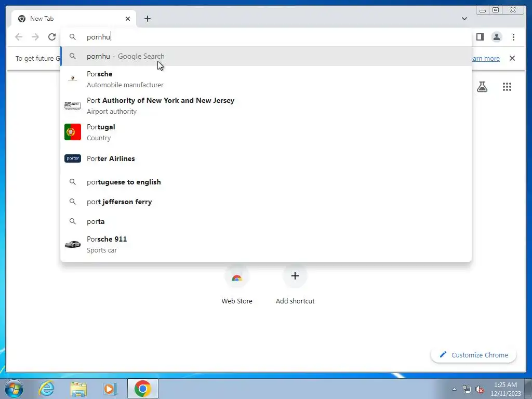Pick the Porter Airlines suggestion

click(x=266, y=158)
